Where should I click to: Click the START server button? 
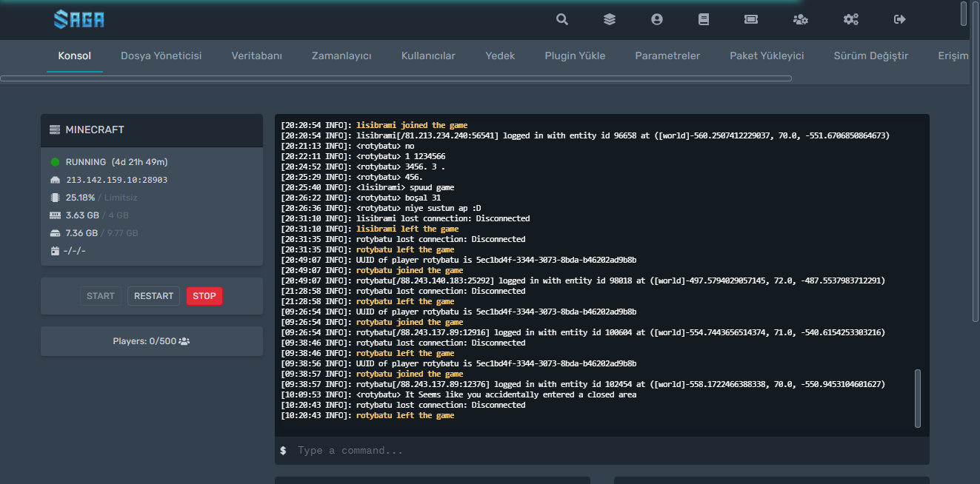(101, 296)
